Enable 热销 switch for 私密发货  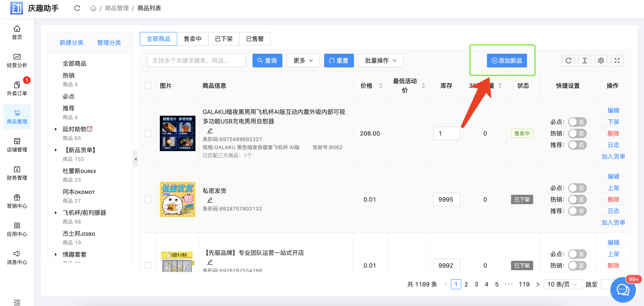click(x=577, y=199)
